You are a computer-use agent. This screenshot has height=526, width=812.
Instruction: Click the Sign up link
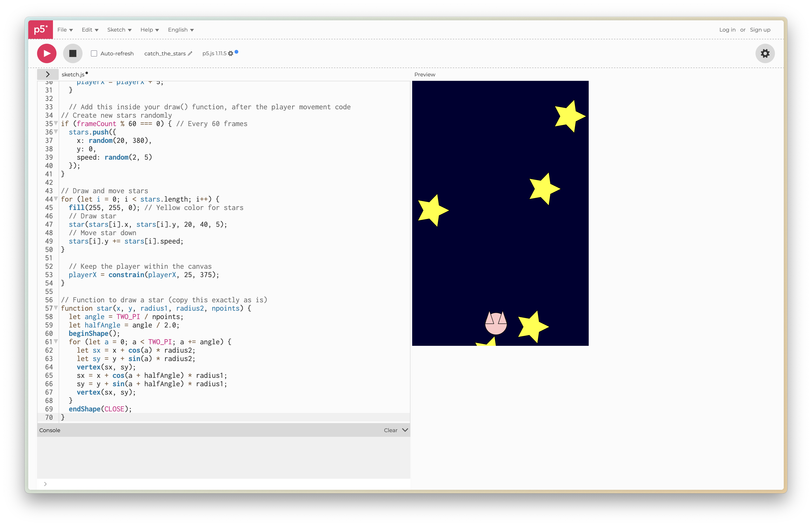click(x=760, y=30)
